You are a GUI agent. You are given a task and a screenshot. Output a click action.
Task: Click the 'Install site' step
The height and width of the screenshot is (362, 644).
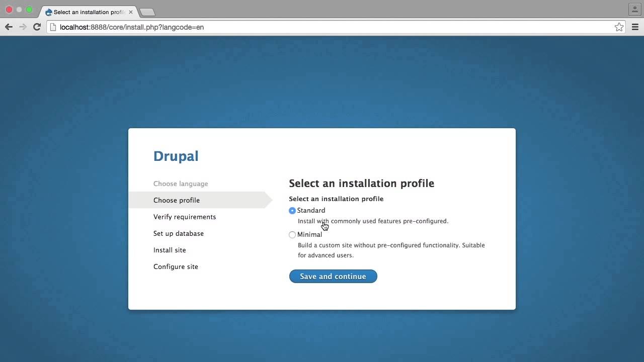point(170,250)
